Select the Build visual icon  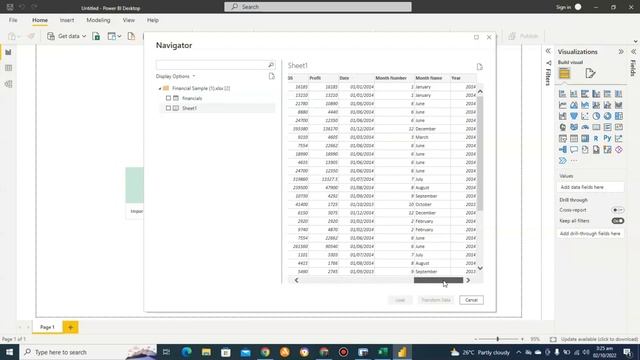(x=564, y=73)
